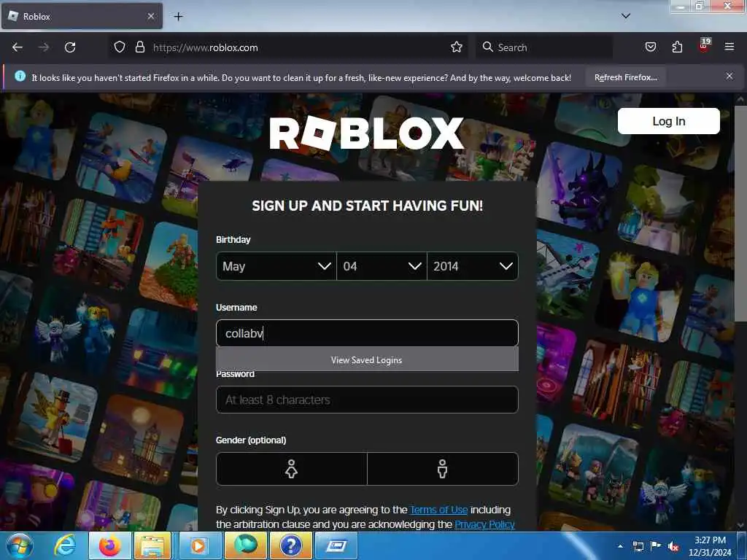
Task: List all open tabs
Action: (x=625, y=16)
